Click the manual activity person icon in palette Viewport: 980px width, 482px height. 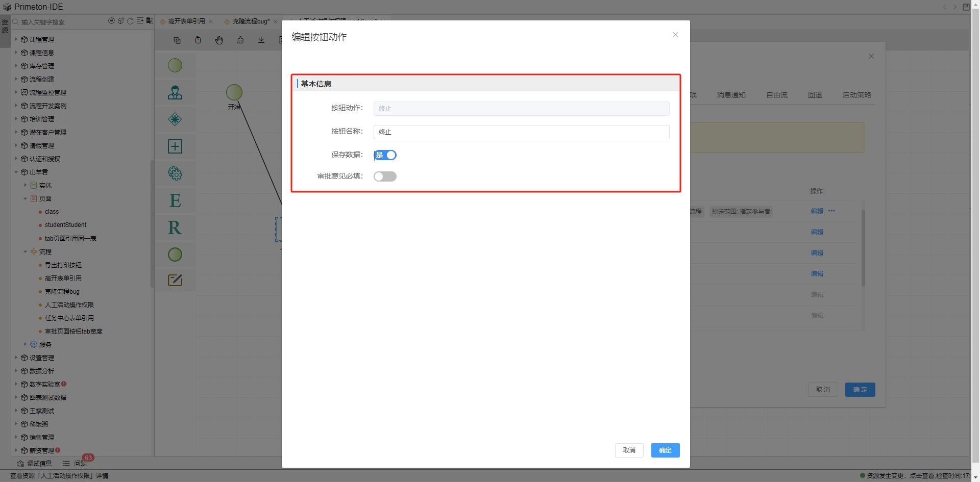(x=175, y=93)
